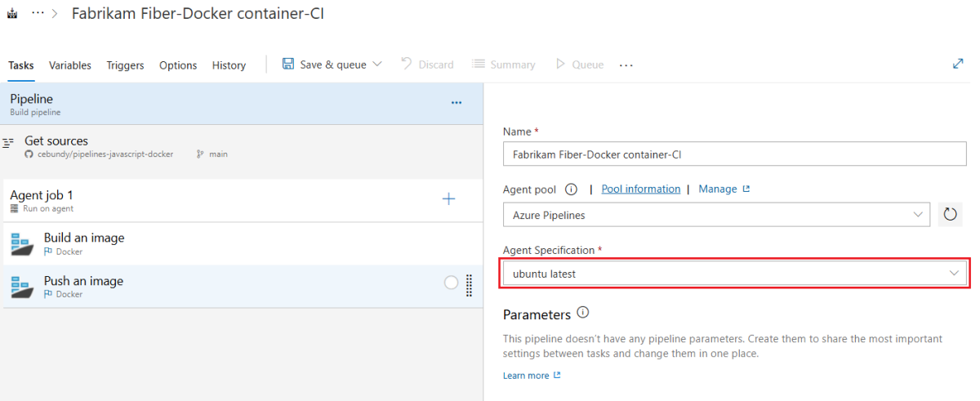Viewport: 980px width, 401px height.
Task: Select the Build an image task
Action: point(243,243)
